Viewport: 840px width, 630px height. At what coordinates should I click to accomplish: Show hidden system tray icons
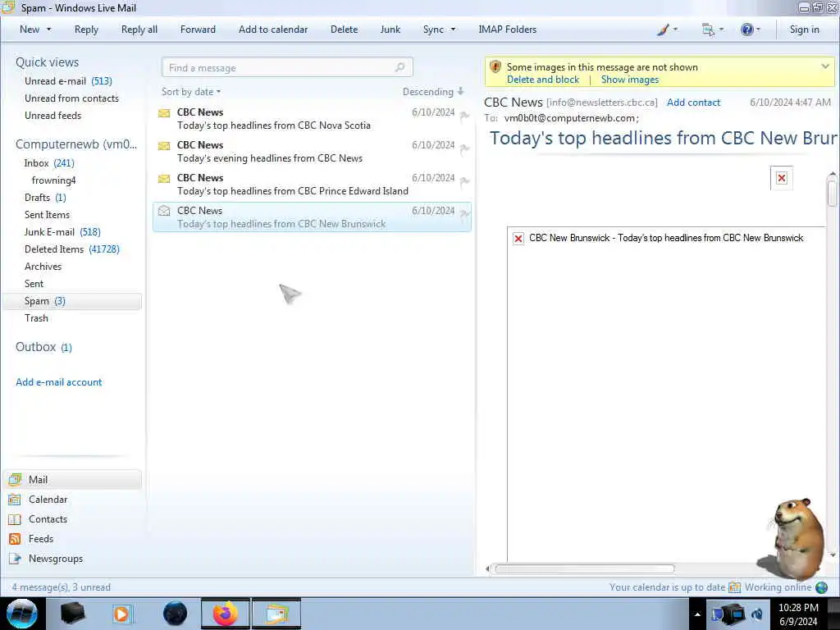[x=697, y=614]
